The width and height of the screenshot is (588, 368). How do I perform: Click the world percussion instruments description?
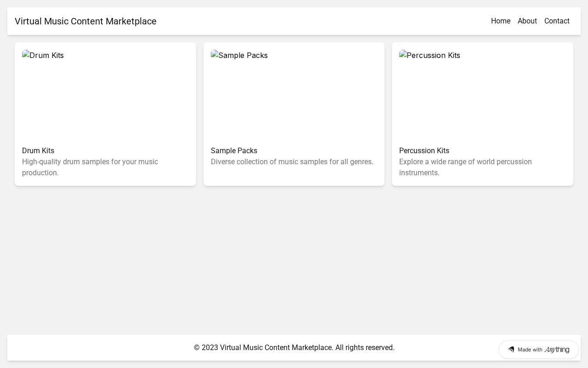click(x=465, y=167)
